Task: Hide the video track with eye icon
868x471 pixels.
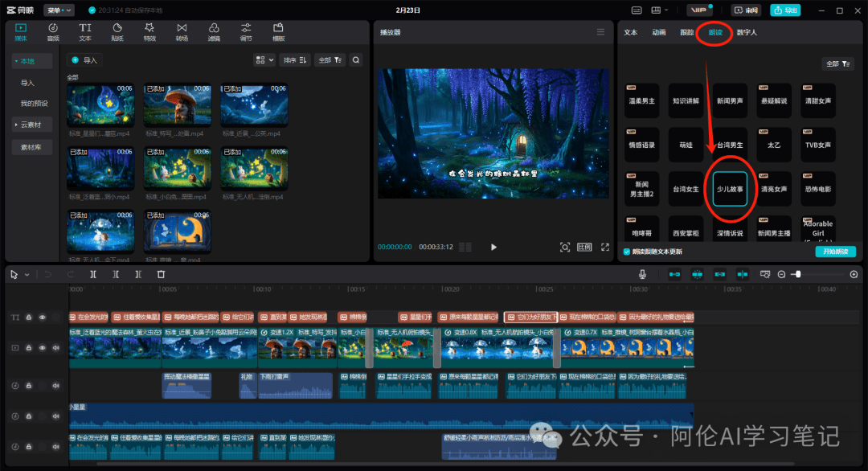Action: click(x=42, y=347)
